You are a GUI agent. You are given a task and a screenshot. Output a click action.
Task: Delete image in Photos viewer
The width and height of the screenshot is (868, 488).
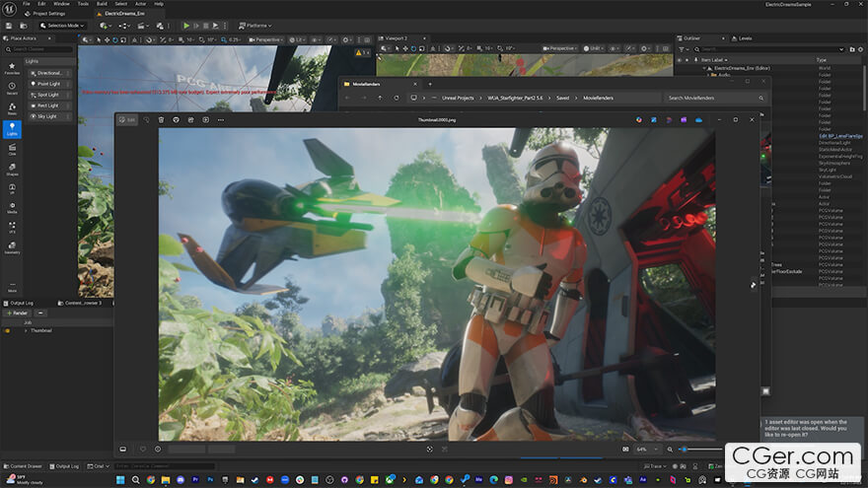click(x=161, y=119)
